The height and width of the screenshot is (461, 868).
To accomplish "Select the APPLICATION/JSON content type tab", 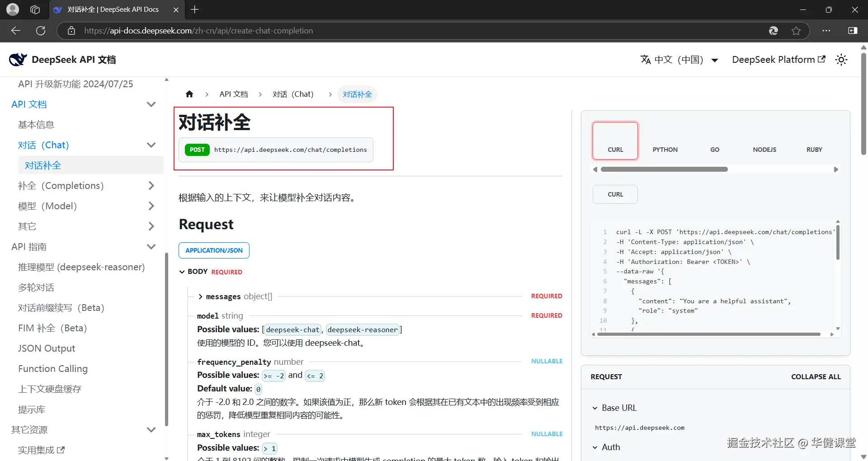I will tap(214, 250).
